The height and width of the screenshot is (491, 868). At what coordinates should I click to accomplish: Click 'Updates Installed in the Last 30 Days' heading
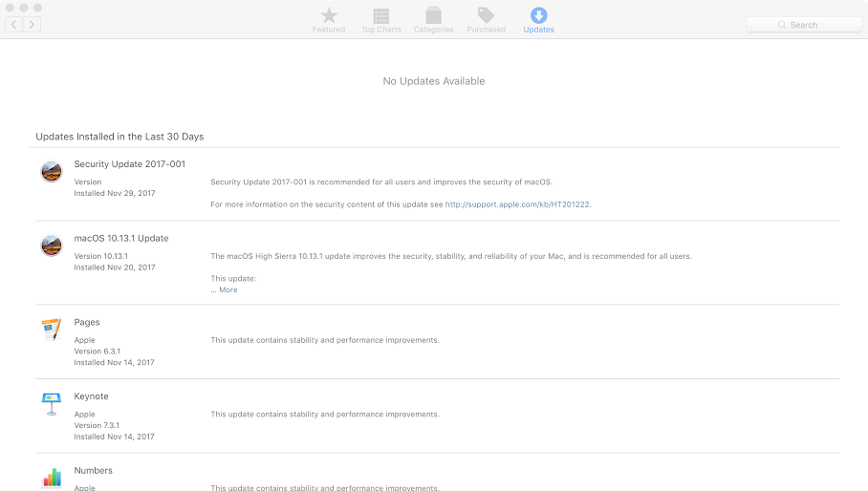119,137
